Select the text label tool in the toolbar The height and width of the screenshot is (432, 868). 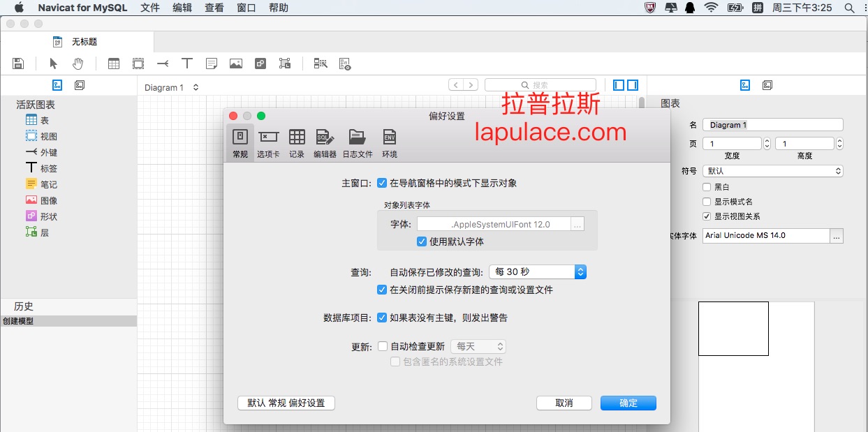pyautogui.click(x=187, y=64)
